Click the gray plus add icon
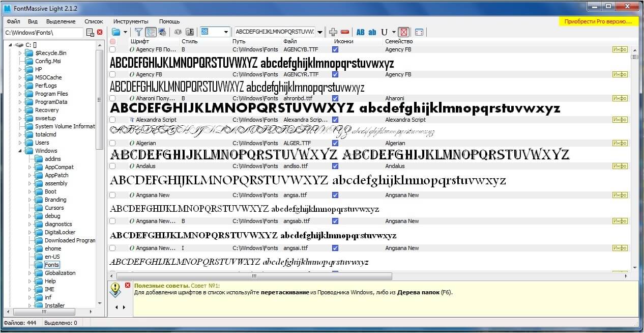644x333 pixels. (333, 32)
